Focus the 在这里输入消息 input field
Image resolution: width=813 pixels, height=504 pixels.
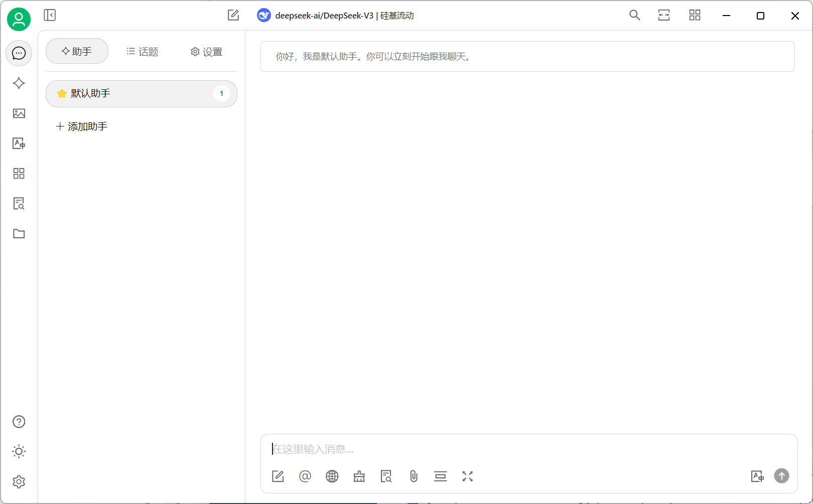[x=528, y=449]
